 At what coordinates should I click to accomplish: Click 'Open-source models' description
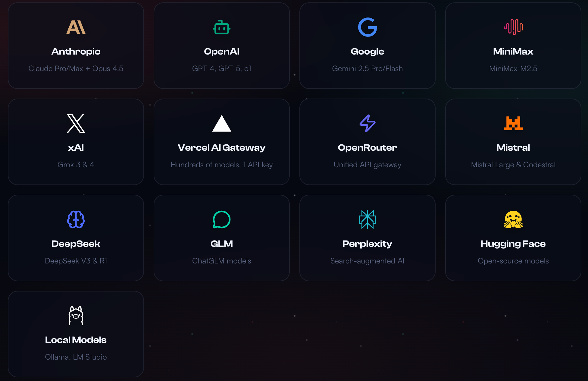pyautogui.click(x=513, y=261)
